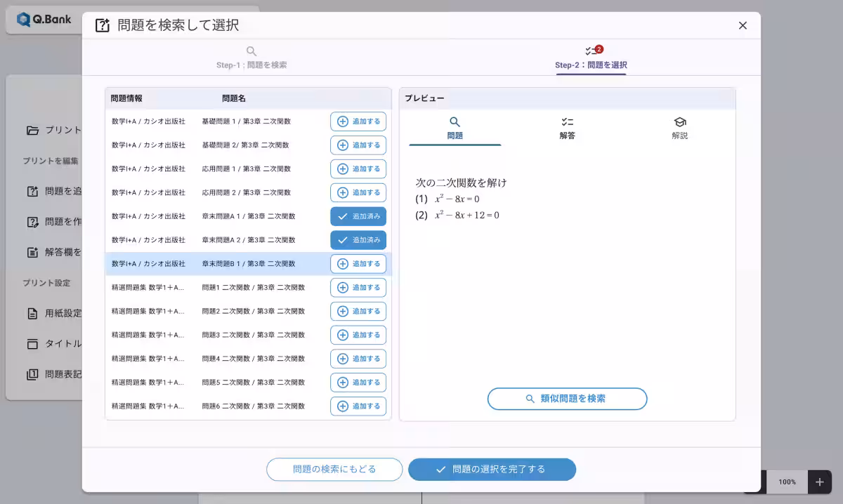The width and height of the screenshot is (843, 504).
Task: Click the graduation cap 解説 icon
Action: click(679, 121)
